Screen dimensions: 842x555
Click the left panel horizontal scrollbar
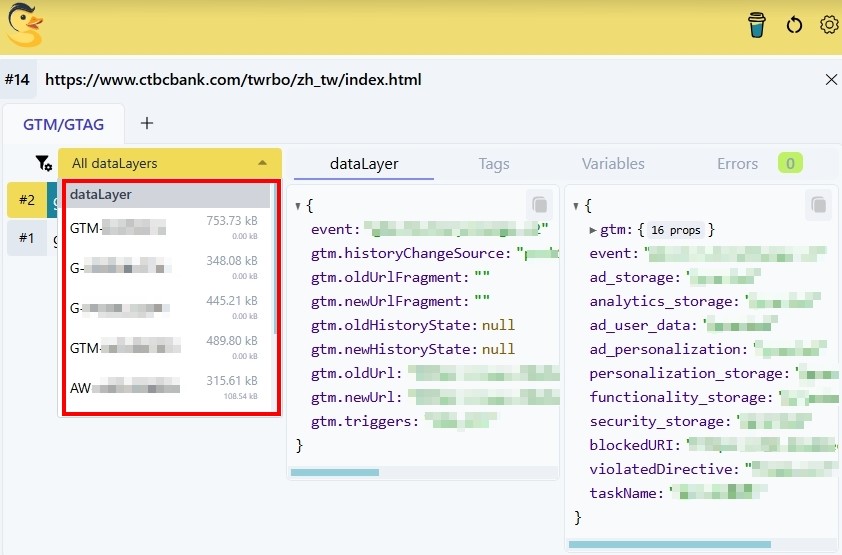[335, 472]
